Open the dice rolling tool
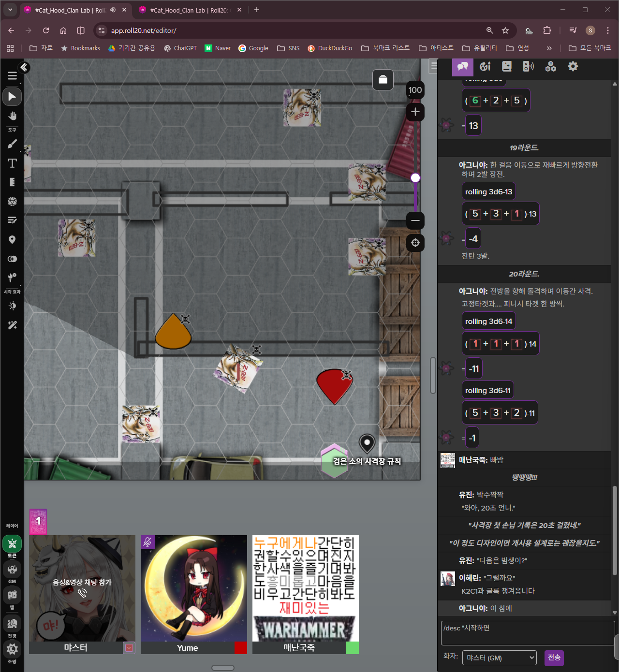This screenshot has height=672, width=619. (12, 201)
